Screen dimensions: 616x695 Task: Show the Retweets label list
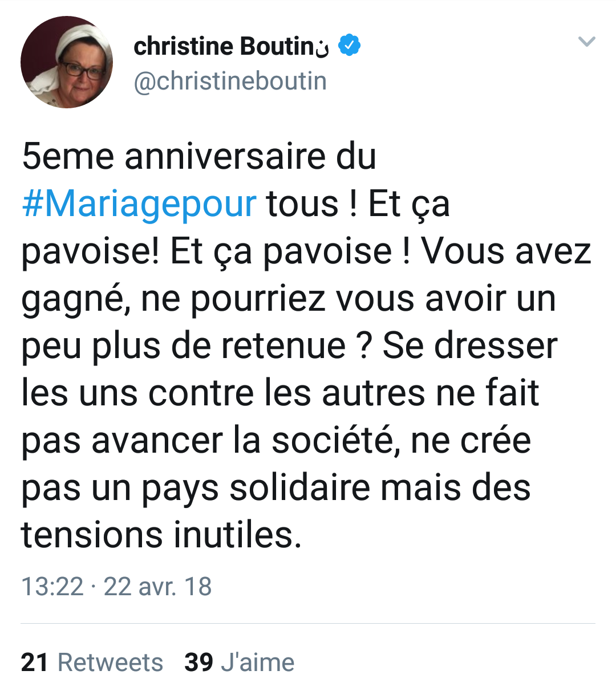coord(111,663)
